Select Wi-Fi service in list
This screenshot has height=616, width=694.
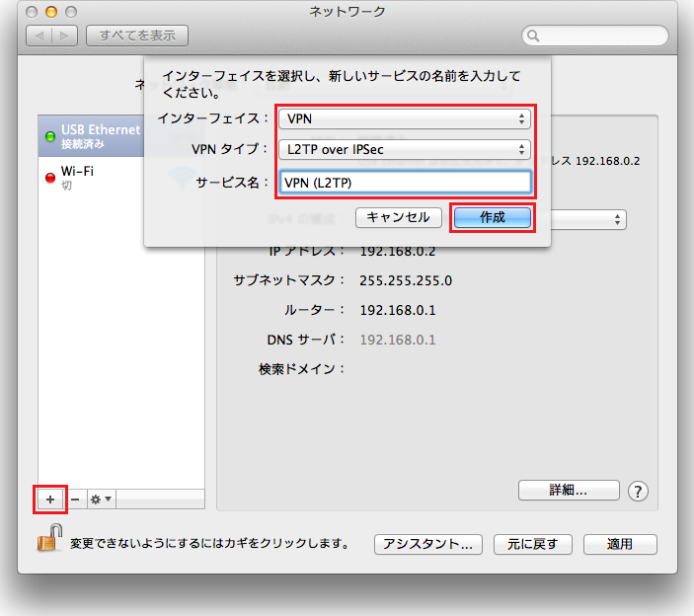click(x=121, y=178)
